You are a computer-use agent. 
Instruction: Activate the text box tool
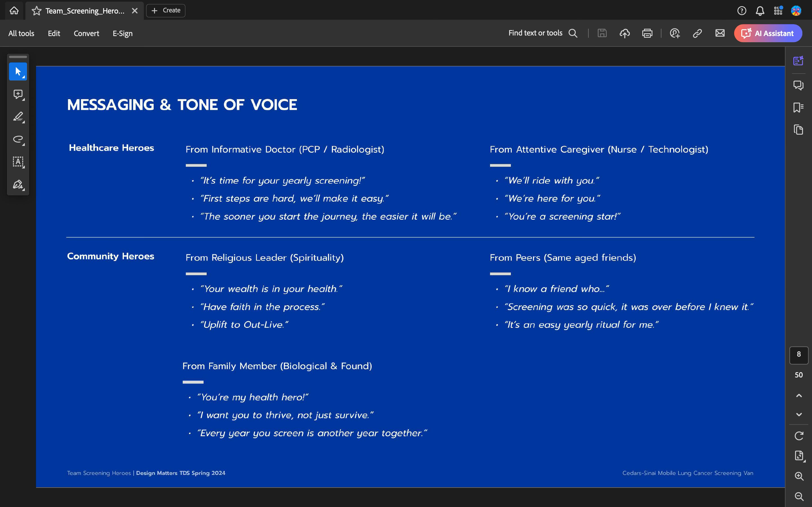click(x=18, y=162)
